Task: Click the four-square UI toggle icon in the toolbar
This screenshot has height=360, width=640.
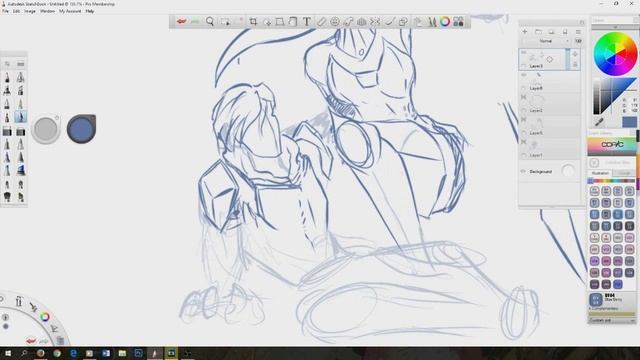Action: tap(458, 22)
